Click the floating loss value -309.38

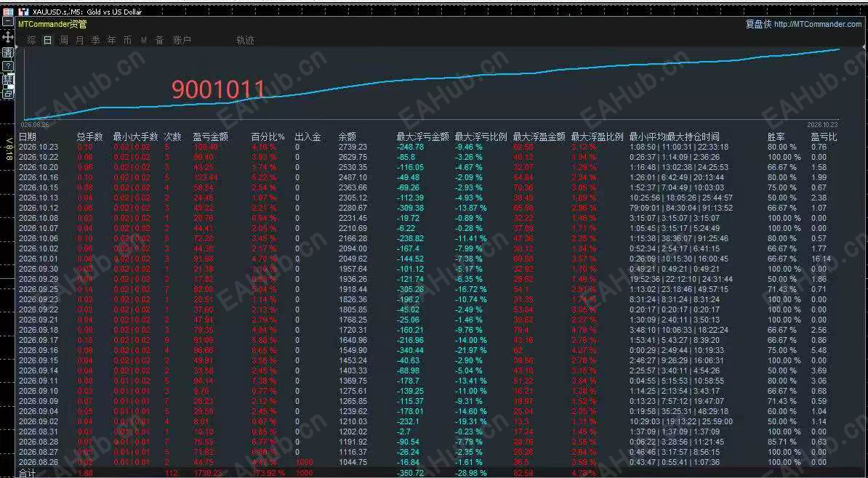410,208
